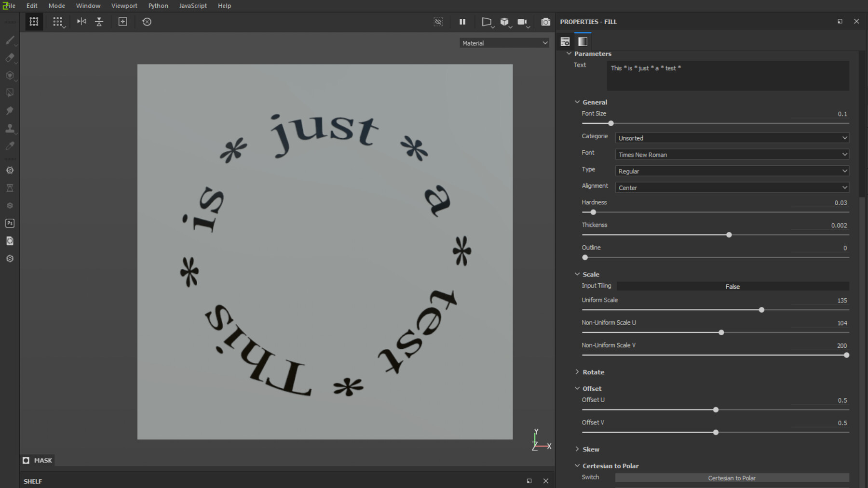Image resolution: width=868 pixels, height=488 pixels.
Task: Flip the view vertically
Action: [x=99, y=22]
